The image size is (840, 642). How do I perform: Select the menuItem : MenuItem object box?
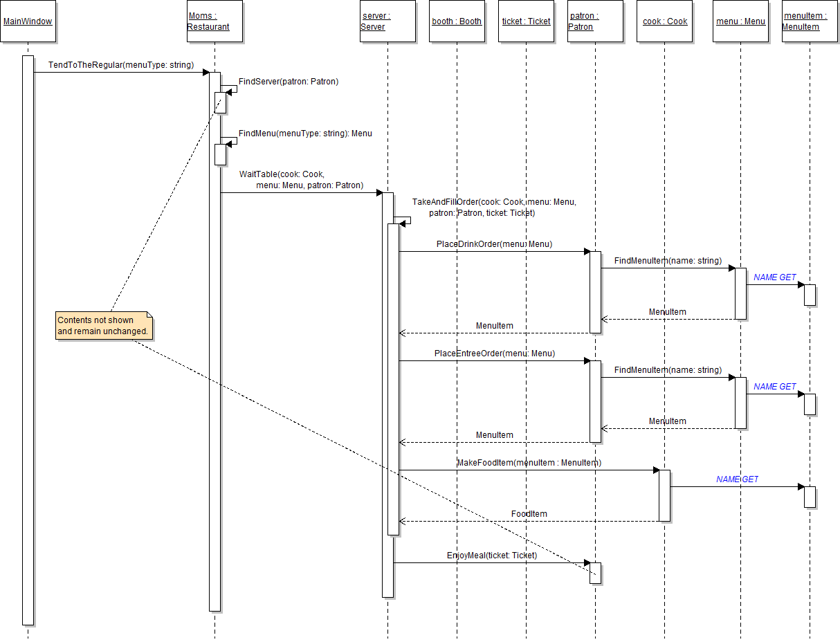(x=810, y=21)
